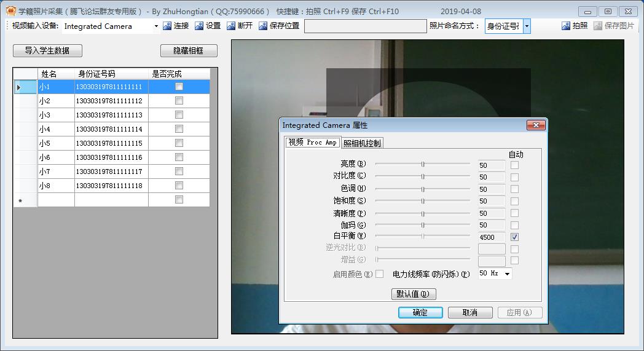Enable auto checkbox for 亮度 brightness
Screen dimensions: 644x351
514,165
